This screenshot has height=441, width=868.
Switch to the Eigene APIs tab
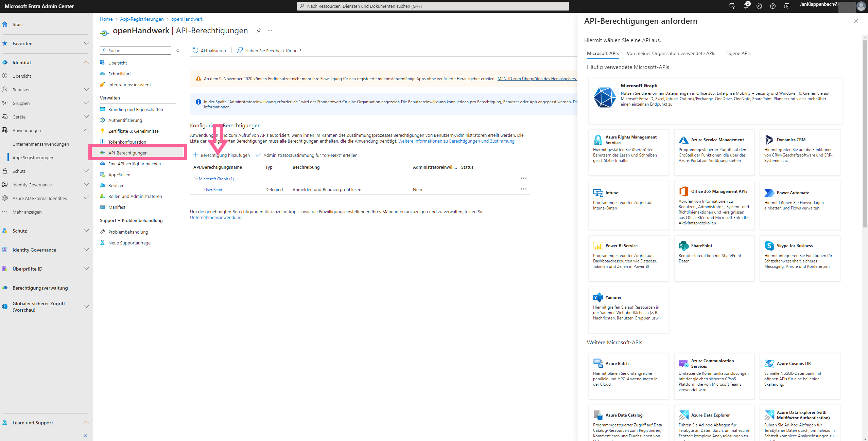pyautogui.click(x=738, y=53)
